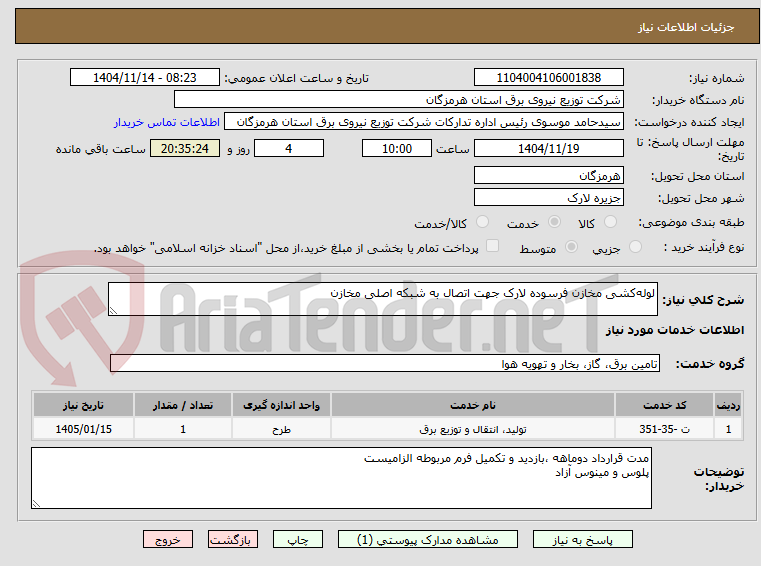Click the delivery city field جزیره لارک
Screen dimensions: 761x566
[548, 198]
